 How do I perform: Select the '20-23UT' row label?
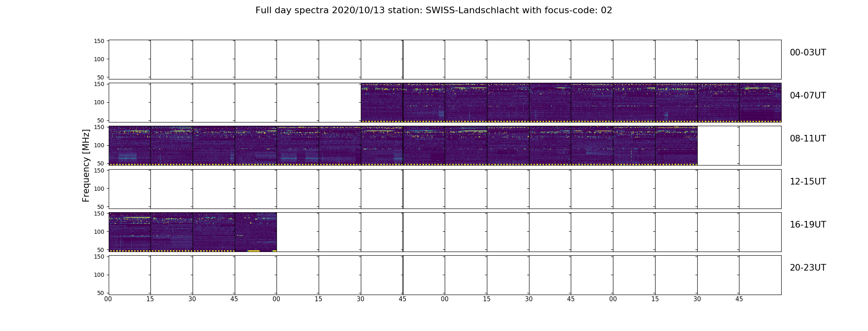[x=808, y=268]
